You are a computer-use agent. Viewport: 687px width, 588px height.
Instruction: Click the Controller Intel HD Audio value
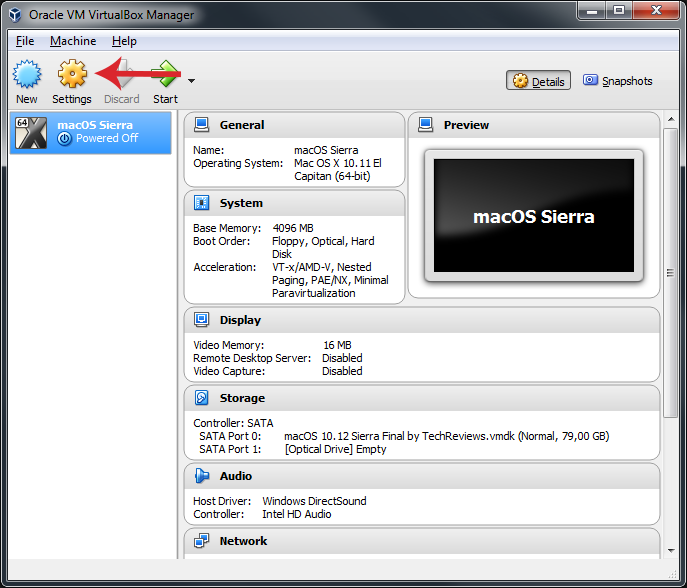297,514
